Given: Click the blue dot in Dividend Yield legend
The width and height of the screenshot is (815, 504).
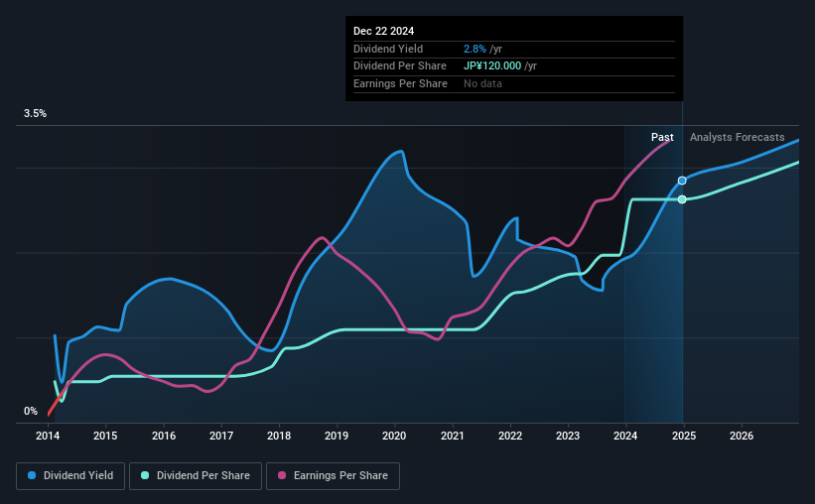Looking at the screenshot, I should click(x=32, y=475).
